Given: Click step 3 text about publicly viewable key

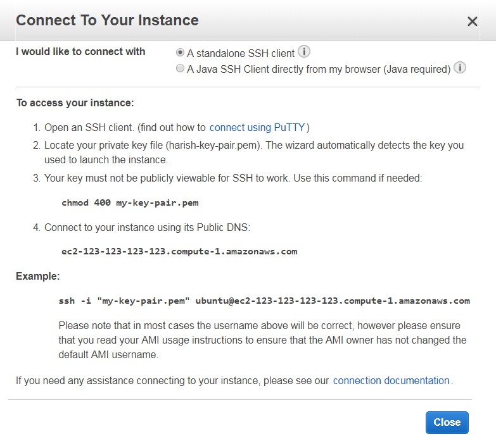Looking at the screenshot, I should (x=233, y=178).
